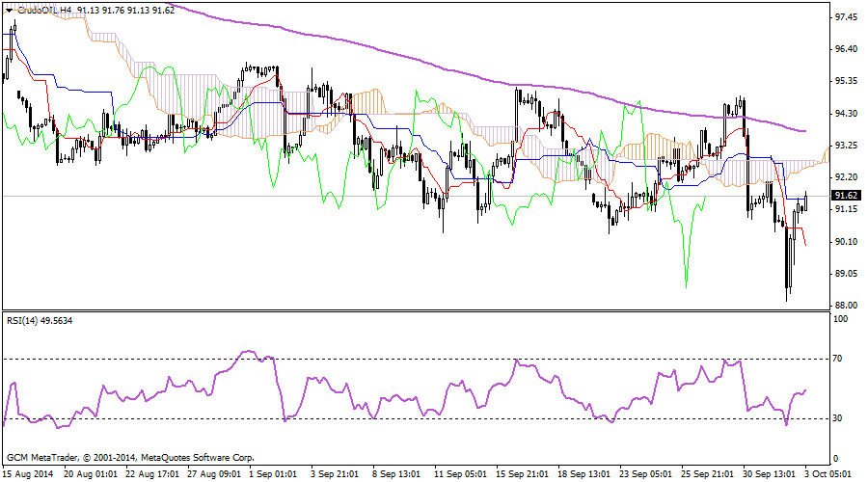Click the RSI(14) 49.5634 indicator label
868x482 pixels.
tap(41, 320)
